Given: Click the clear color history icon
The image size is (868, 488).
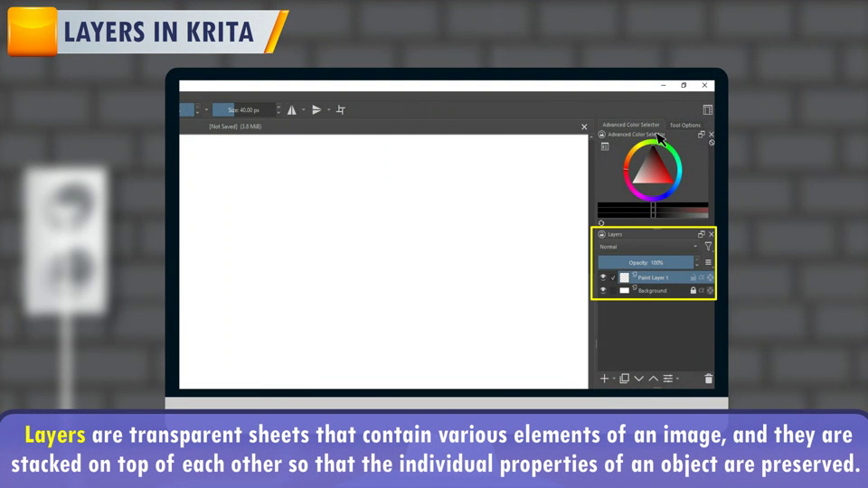Looking at the screenshot, I should tap(712, 143).
